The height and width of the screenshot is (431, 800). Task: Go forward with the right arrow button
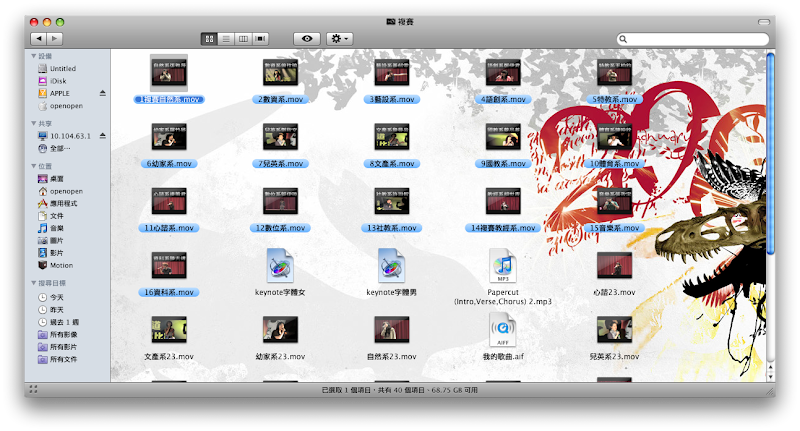pyautogui.click(x=55, y=38)
